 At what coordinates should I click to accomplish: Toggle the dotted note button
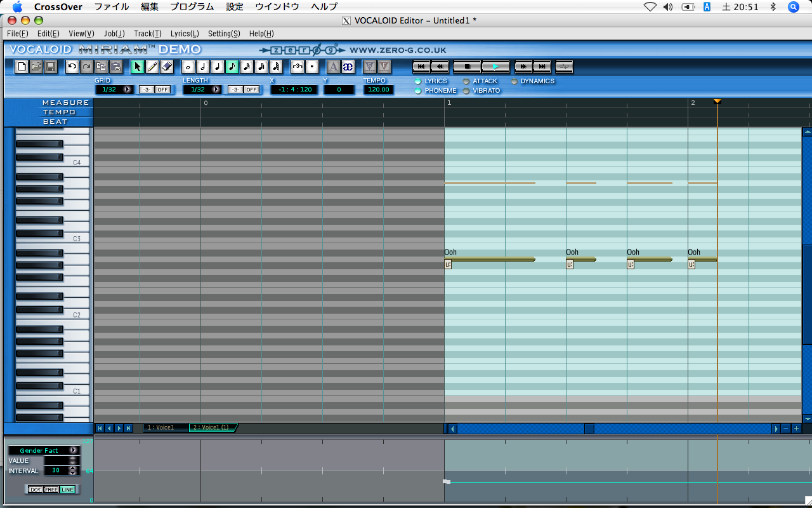(x=312, y=67)
